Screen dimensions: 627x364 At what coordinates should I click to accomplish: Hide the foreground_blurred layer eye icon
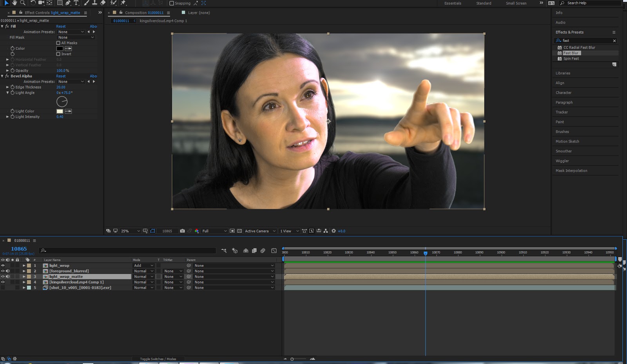click(x=3, y=271)
